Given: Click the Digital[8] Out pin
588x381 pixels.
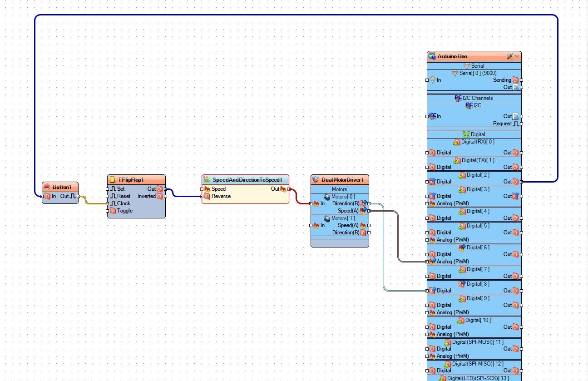Looking at the screenshot, I should [x=522, y=291].
